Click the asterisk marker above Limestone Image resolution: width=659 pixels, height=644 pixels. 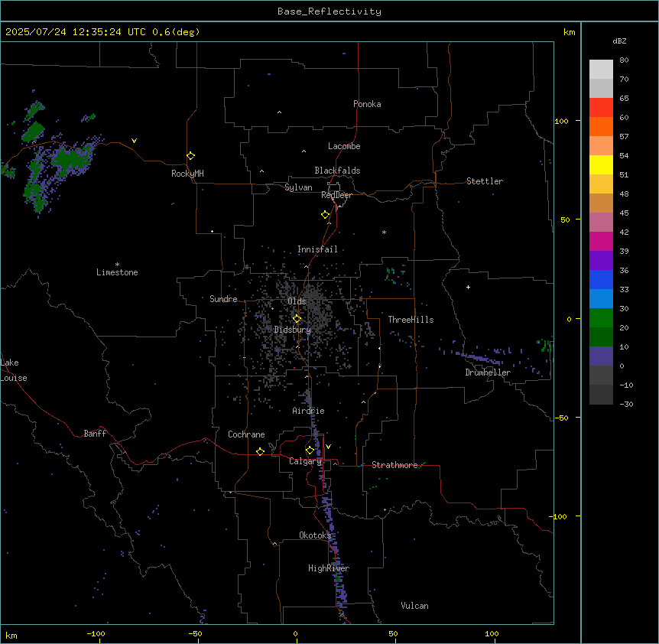pos(117,265)
